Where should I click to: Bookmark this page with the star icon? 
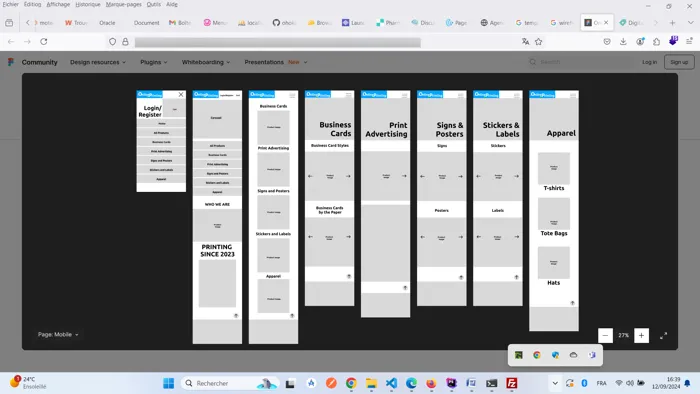coord(538,41)
